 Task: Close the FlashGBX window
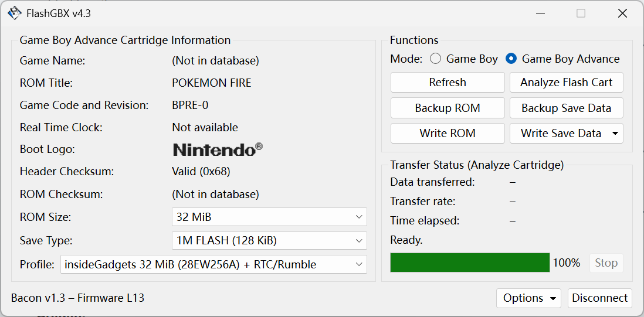coord(622,13)
